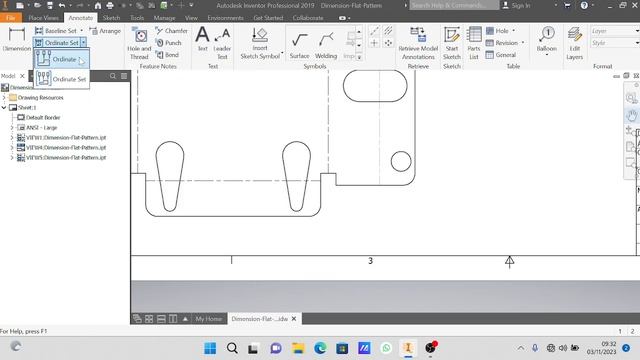Select the Leader Text tool
The height and width of the screenshot is (360, 640).
(222, 43)
